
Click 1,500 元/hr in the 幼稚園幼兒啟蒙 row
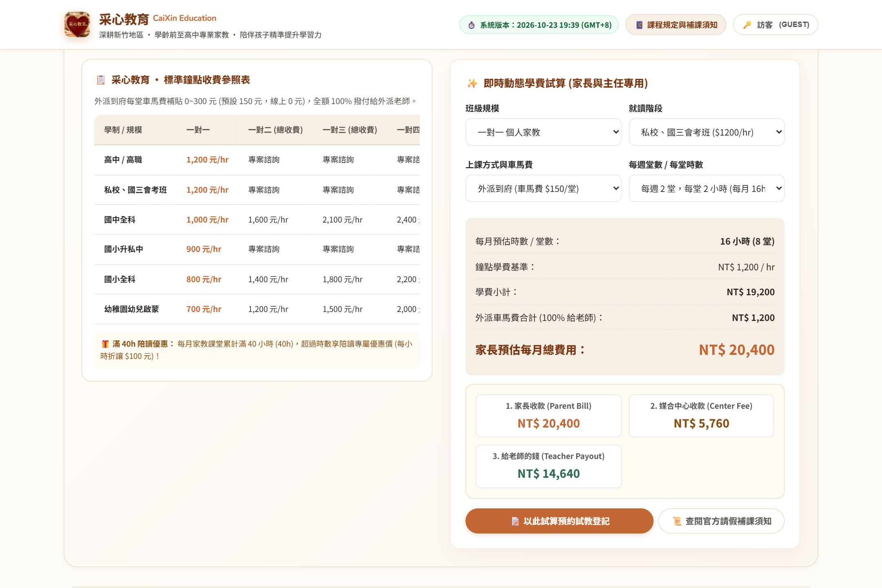pos(343,309)
